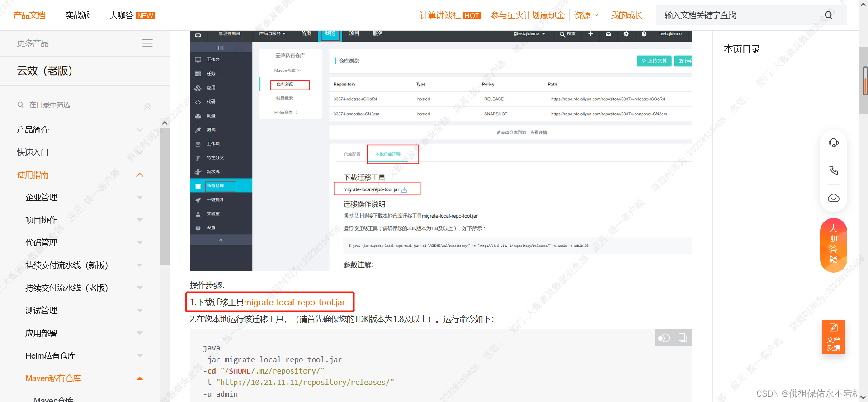Expand the 测试管理 arrow
This screenshot has height=402, width=868.
[x=140, y=311]
